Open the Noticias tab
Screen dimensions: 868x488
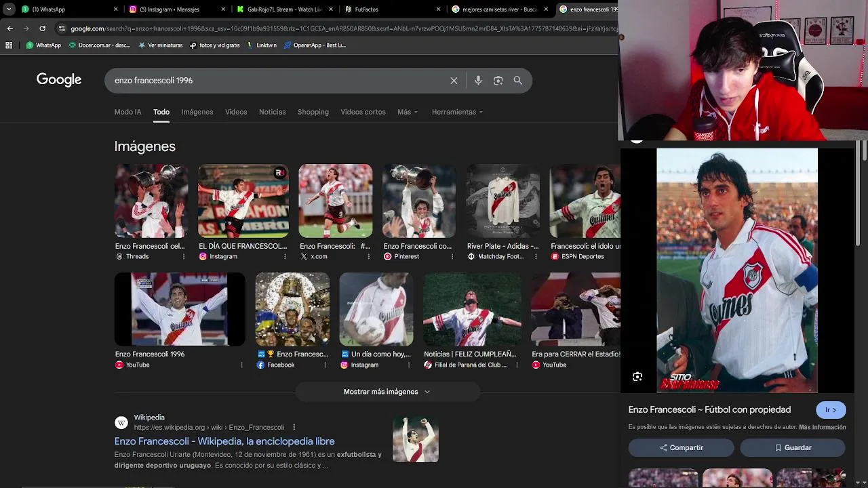[x=273, y=112]
